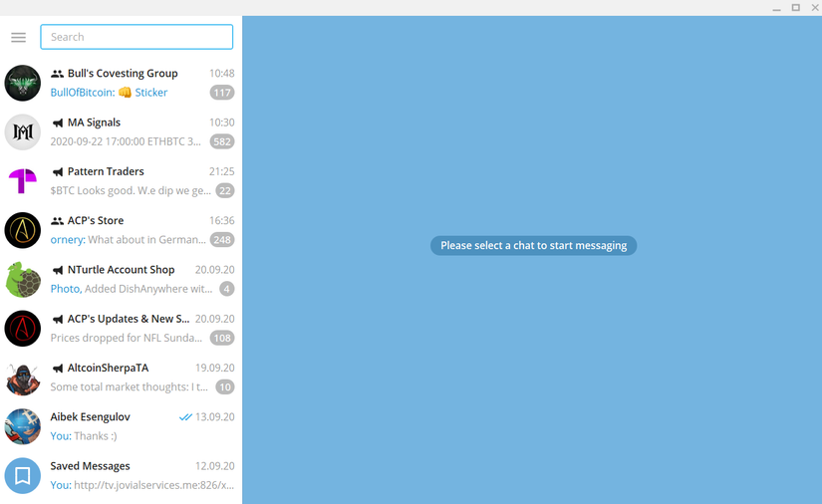Click Some total market thoughts preview

click(129, 387)
